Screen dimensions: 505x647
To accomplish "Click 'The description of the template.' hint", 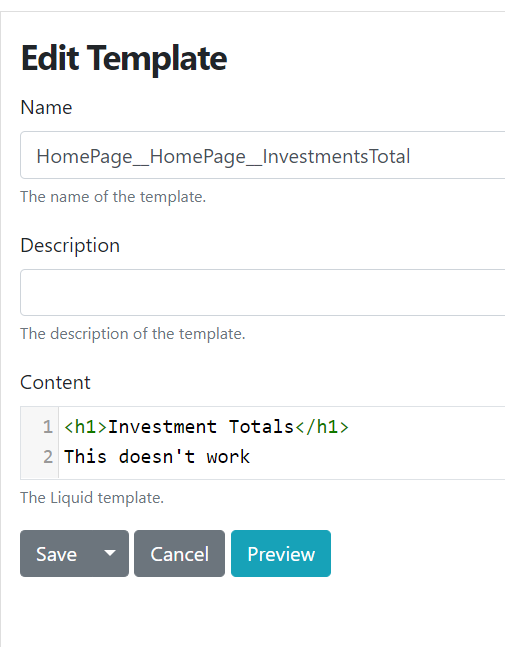I will [x=133, y=334].
